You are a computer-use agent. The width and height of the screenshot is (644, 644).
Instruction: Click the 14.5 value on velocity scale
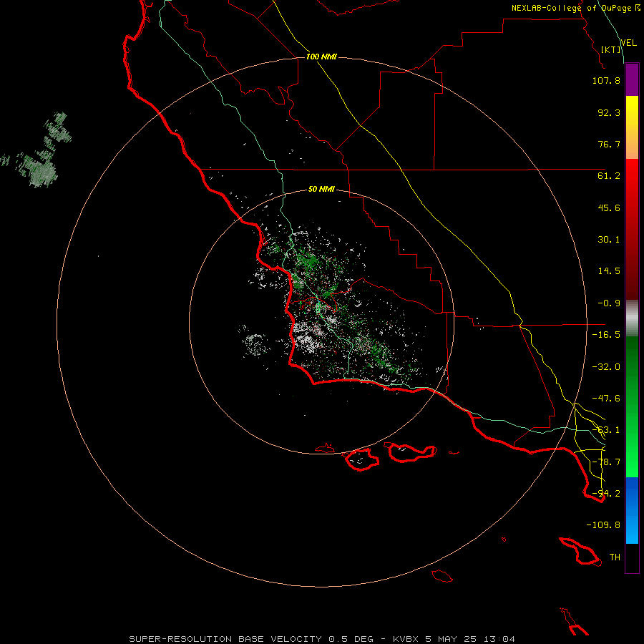tap(609, 271)
